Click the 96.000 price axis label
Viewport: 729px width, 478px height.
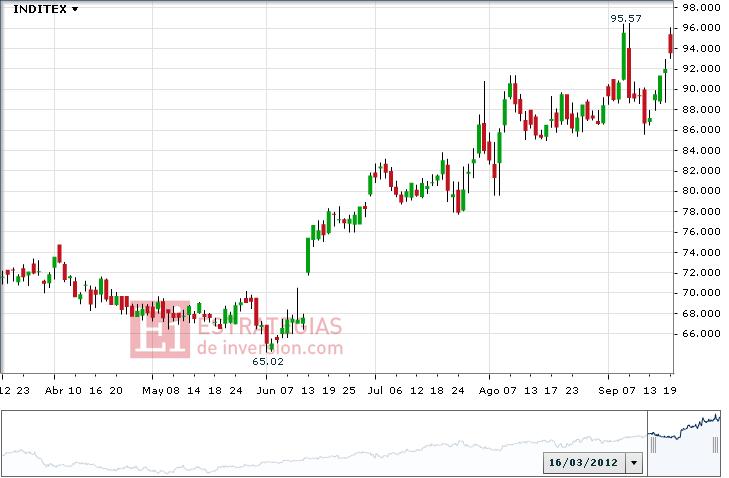[x=701, y=28]
